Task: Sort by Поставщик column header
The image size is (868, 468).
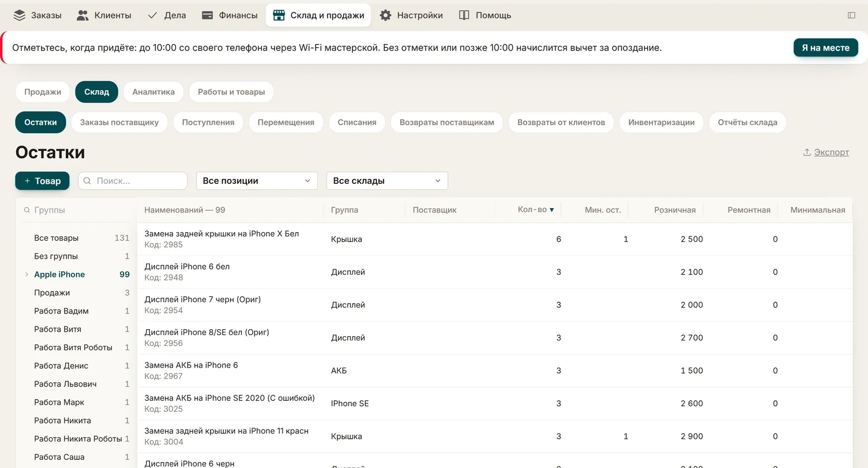Action: [435, 210]
